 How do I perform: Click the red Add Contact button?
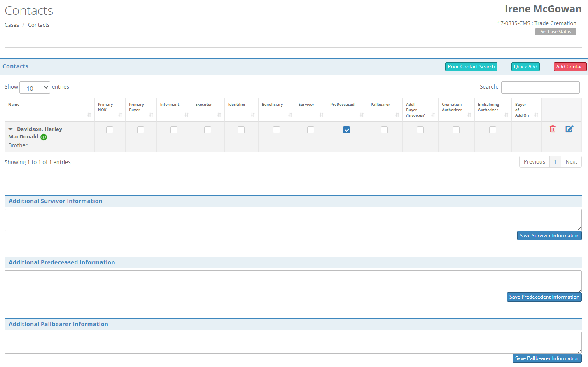(570, 67)
